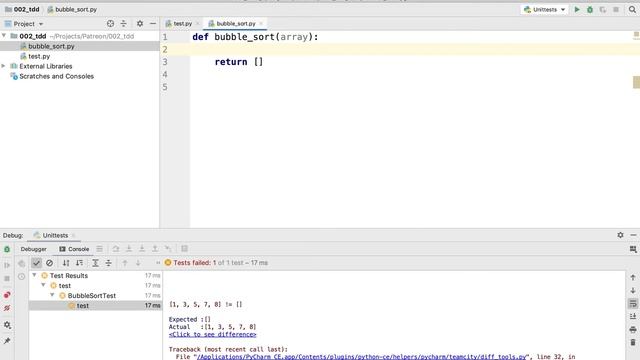Click the return statement on line 3
640x360 pixels.
pyautogui.click(x=239, y=62)
